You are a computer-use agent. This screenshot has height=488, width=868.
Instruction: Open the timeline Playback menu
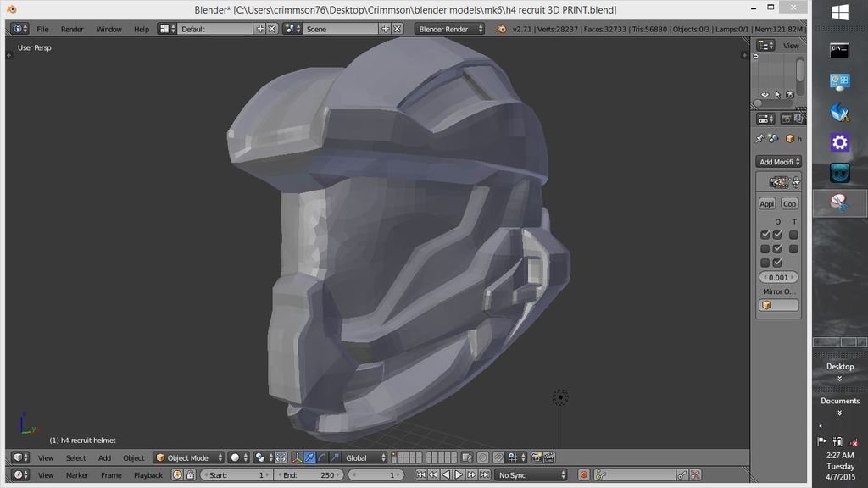coord(147,474)
